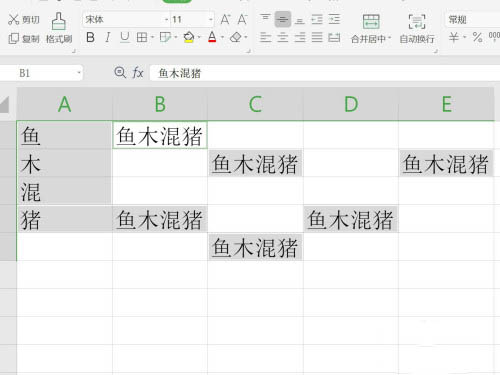The image size is (500, 375).
Task: Align text right
Action: (x=300, y=37)
